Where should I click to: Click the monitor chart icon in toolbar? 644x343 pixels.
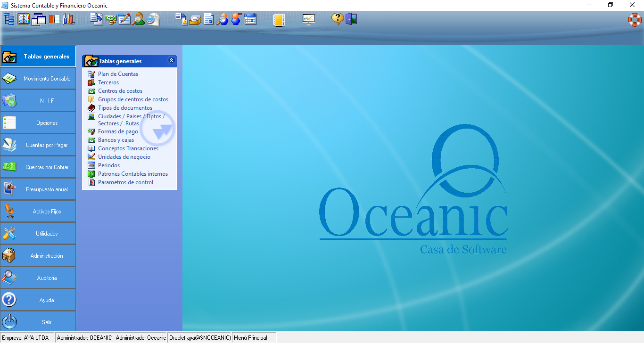(308, 19)
